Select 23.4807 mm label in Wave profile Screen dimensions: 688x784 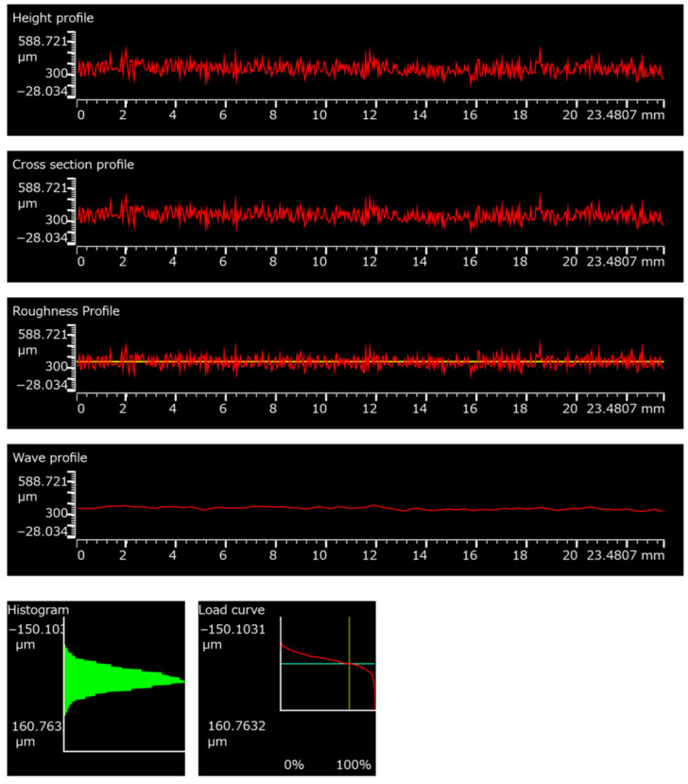626,555
